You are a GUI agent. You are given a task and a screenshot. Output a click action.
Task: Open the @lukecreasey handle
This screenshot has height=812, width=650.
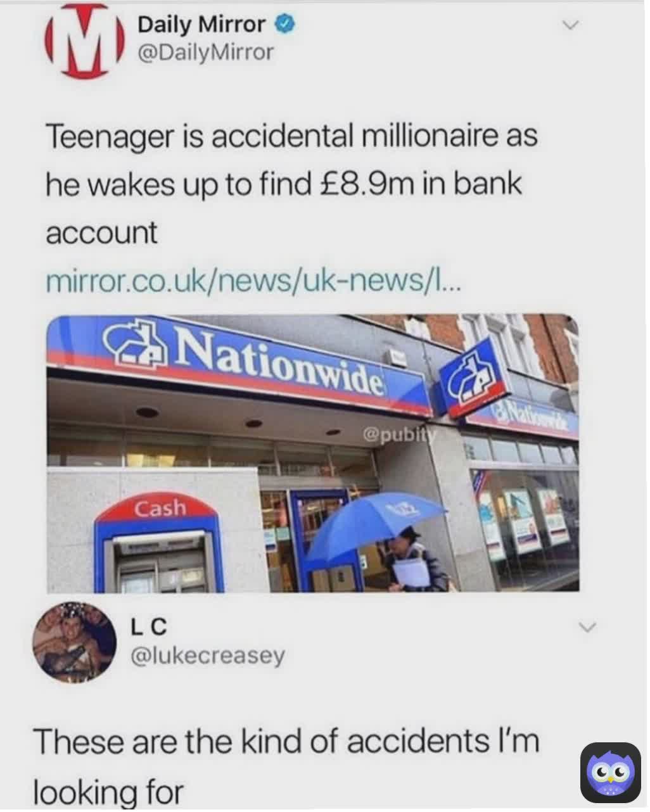[x=207, y=656]
